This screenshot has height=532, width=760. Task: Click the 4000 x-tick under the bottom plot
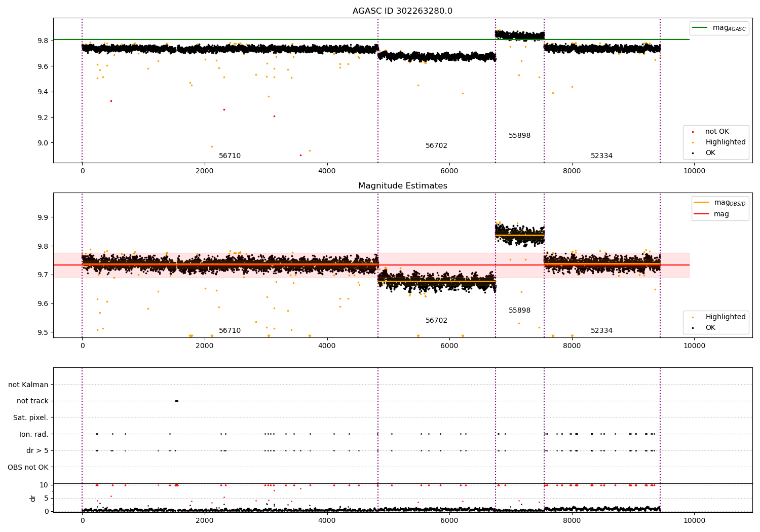(x=327, y=521)
